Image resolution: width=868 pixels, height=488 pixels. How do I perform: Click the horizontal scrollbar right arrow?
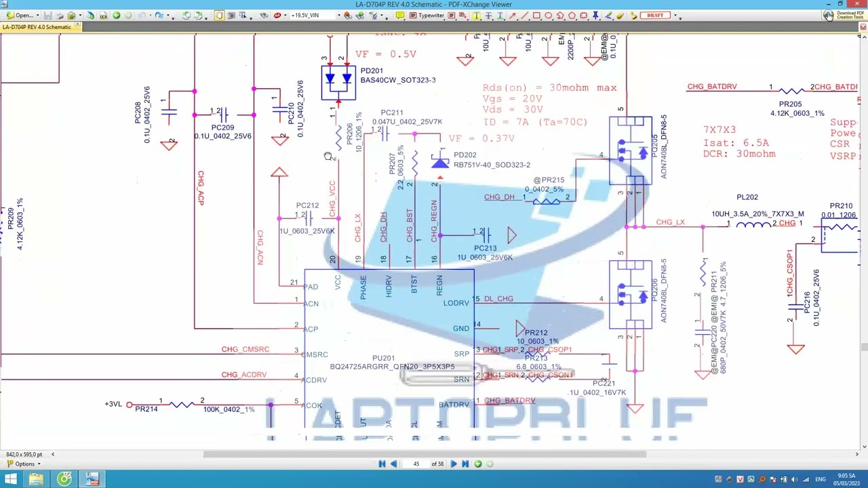(856, 454)
